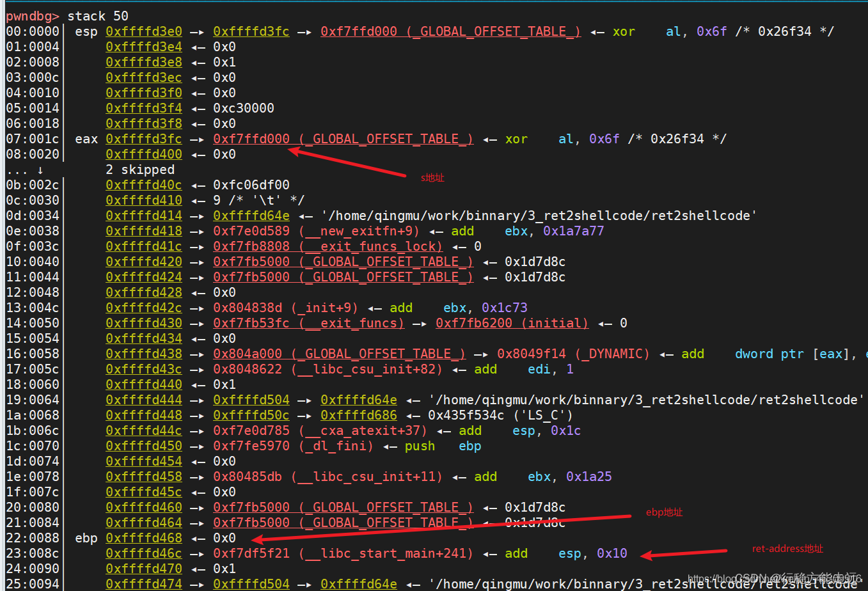The height and width of the screenshot is (591, 868).
Task: Select stack address 0xffffd414
Action: 144,216
